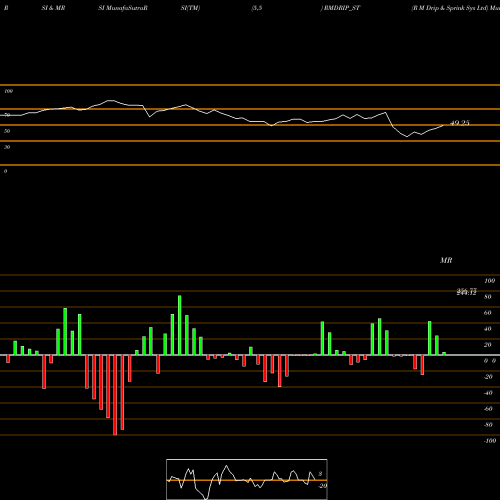Click the MR label above the histogram

(x=446, y=260)
